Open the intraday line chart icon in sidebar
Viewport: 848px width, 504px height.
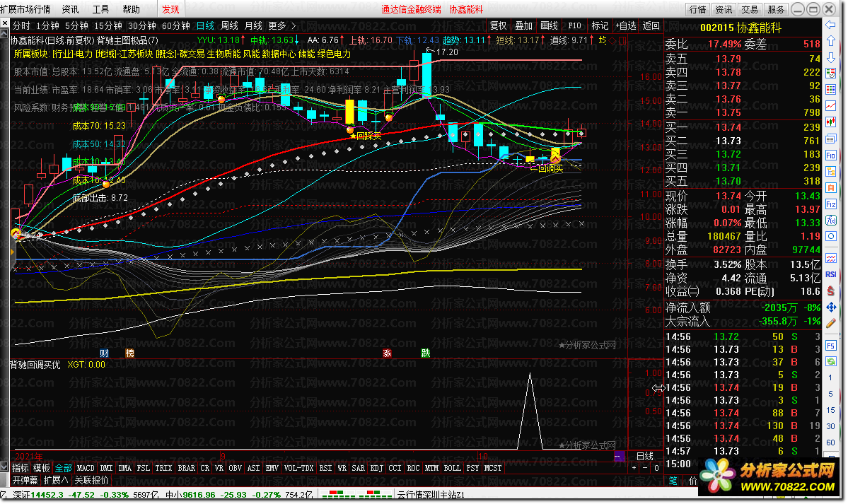coord(831,106)
